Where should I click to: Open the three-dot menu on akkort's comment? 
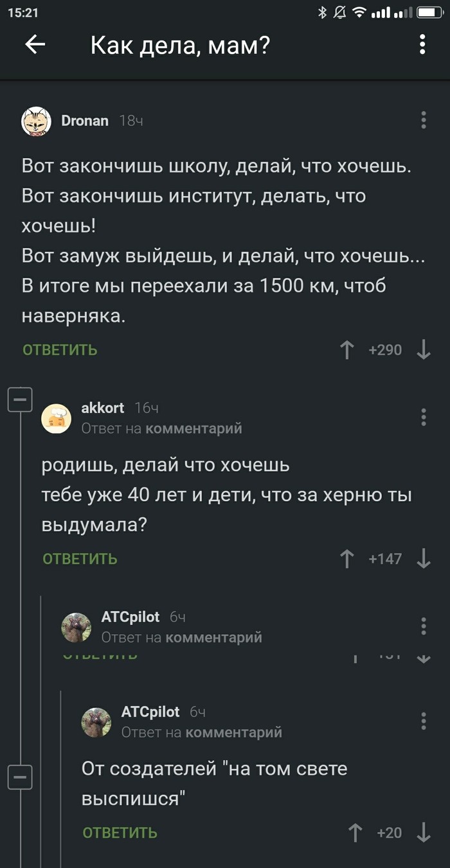(424, 418)
